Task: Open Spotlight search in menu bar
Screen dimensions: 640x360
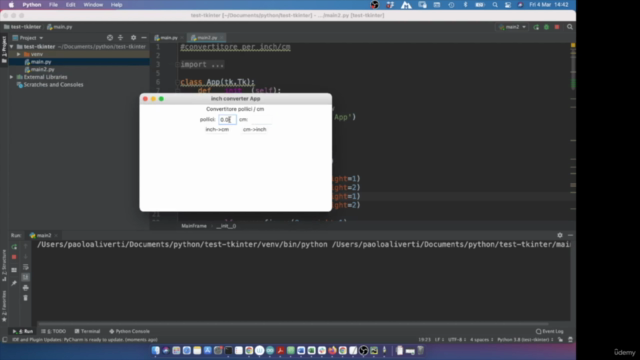Action: pyautogui.click(x=495, y=5)
